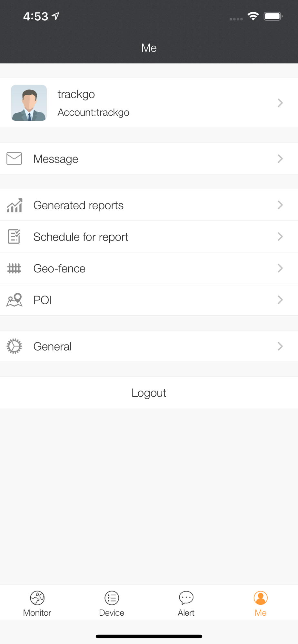Select the Me profile tab
This screenshot has height=644, width=298.
coord(261,603)
